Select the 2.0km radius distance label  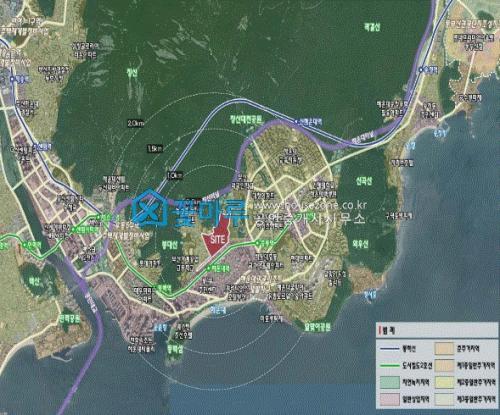135,123
